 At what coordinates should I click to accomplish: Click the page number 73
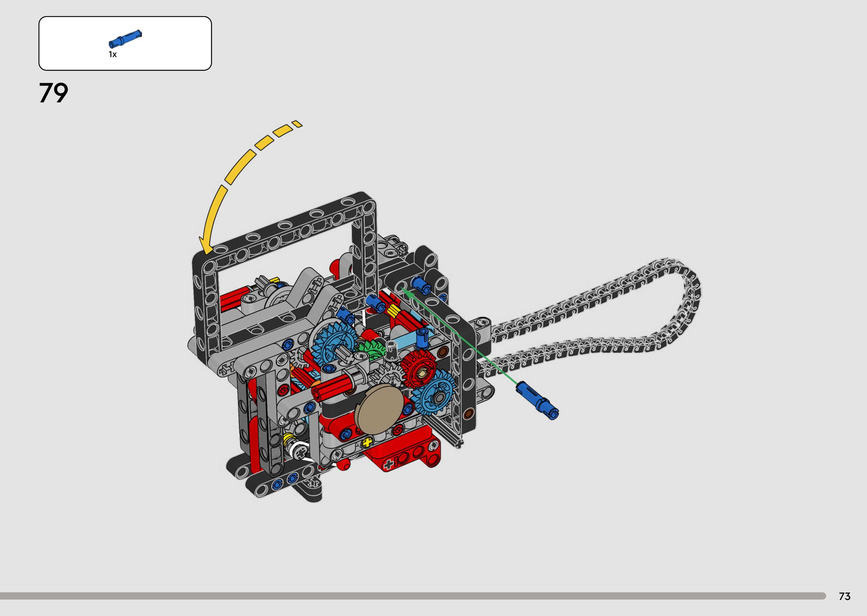845,596
